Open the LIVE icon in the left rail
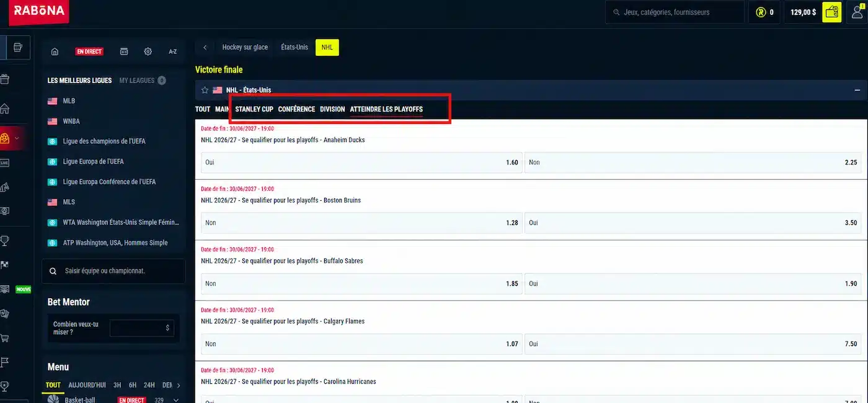 point(4,163)
